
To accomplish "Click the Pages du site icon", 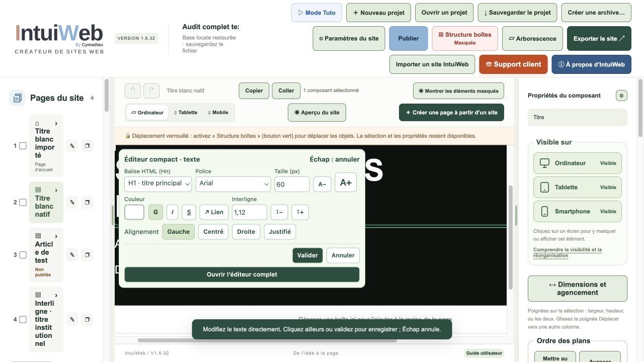I will [17, 98].
